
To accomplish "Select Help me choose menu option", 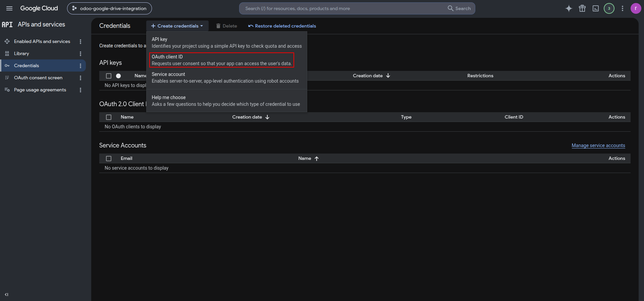I will click(227, 101).
